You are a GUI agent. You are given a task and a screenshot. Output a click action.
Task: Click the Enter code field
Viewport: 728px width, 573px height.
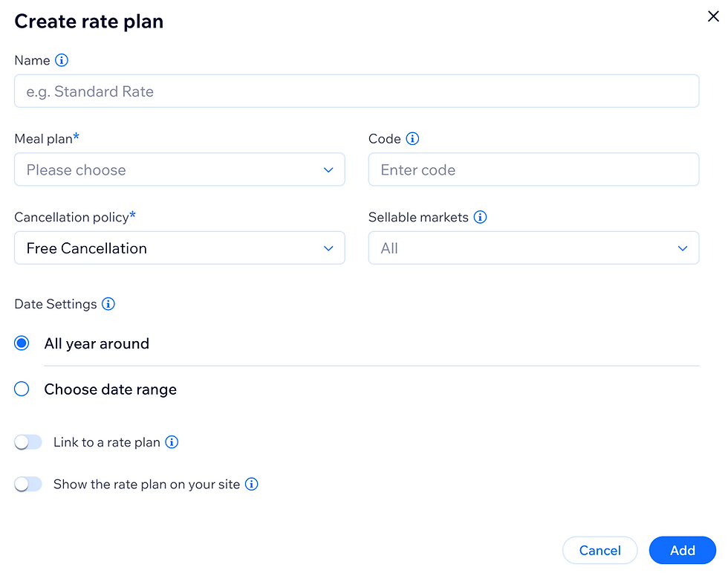pos(533,169)
